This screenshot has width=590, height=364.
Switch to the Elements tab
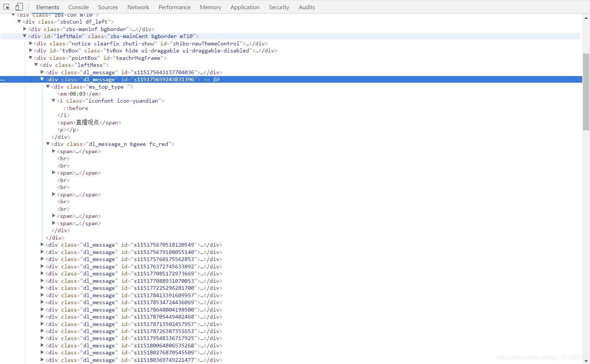point(48,7)
